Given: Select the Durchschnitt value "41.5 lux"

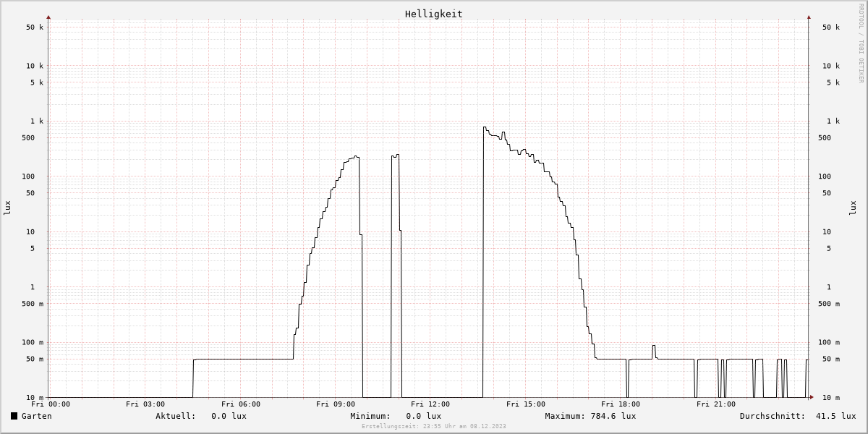Looking at the screenshot, I should (x=835, y=416).
